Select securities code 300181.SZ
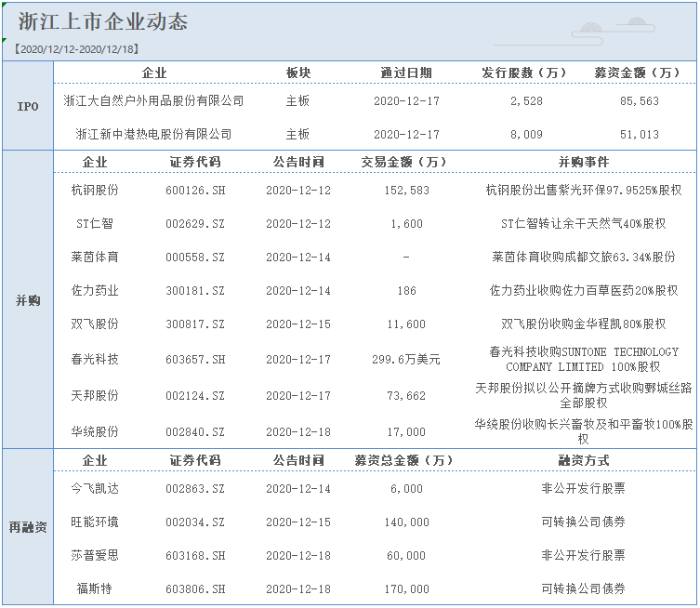 195,291
